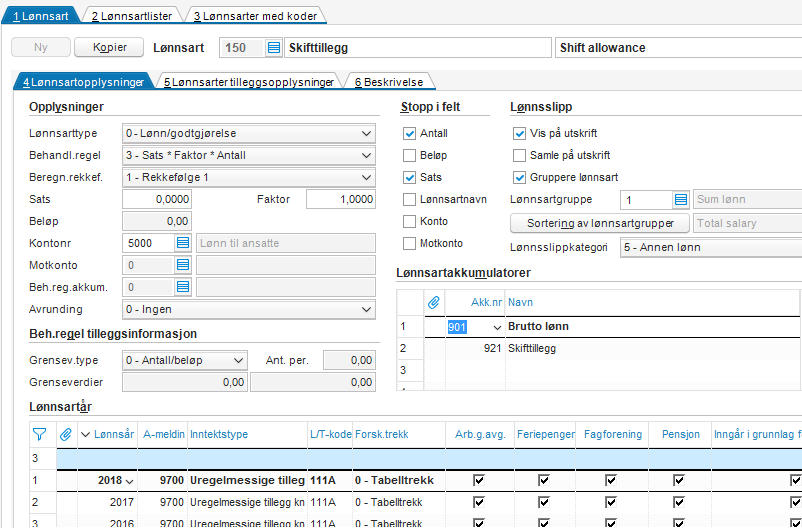Toggle Feriepenger checkbox for year 2017
Image resolution: width=802 pixels, height=528 pixels.
click(x=544, y=502)
